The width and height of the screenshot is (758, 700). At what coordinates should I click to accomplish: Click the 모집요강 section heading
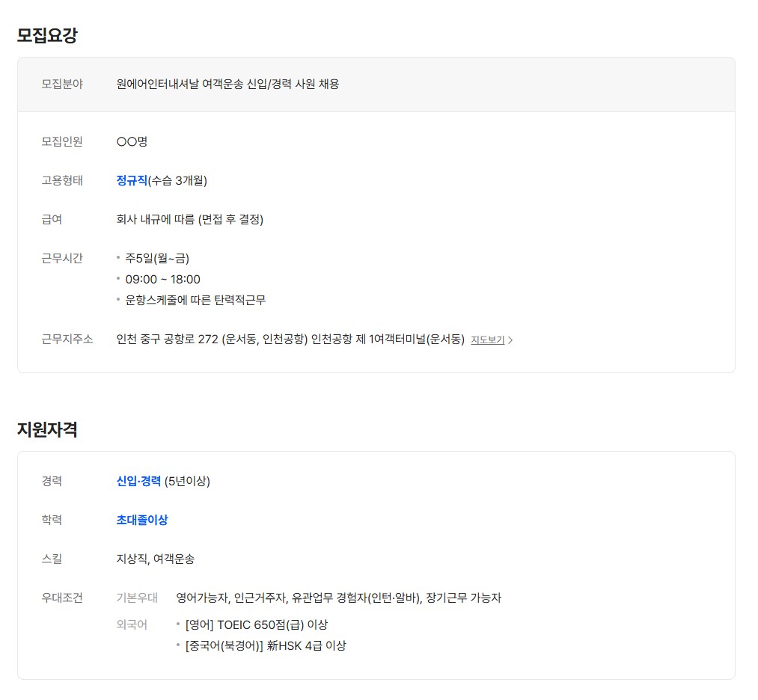[x=47, y=35]
